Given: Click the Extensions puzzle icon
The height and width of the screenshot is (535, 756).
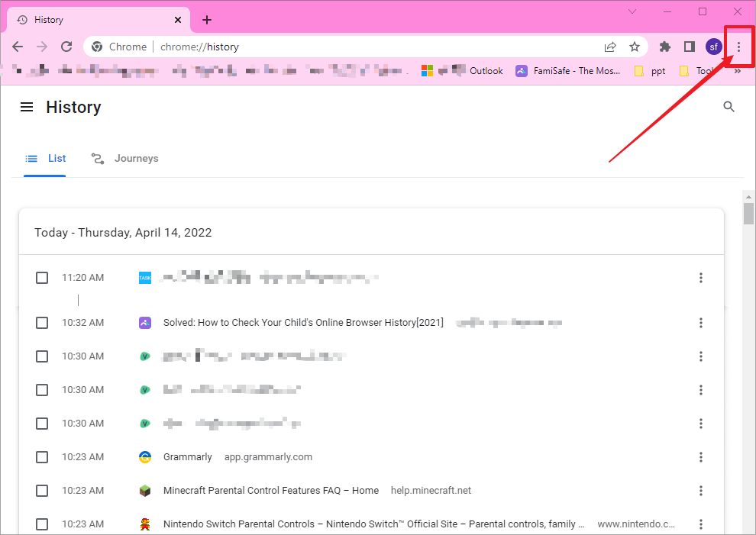Looking at the screenshot, I should coord(665,47).
